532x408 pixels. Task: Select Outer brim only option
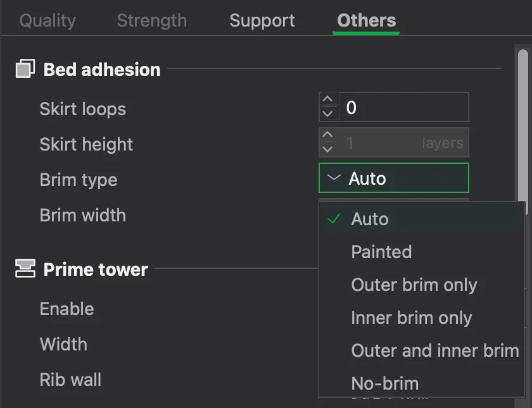tap(421, 285)
